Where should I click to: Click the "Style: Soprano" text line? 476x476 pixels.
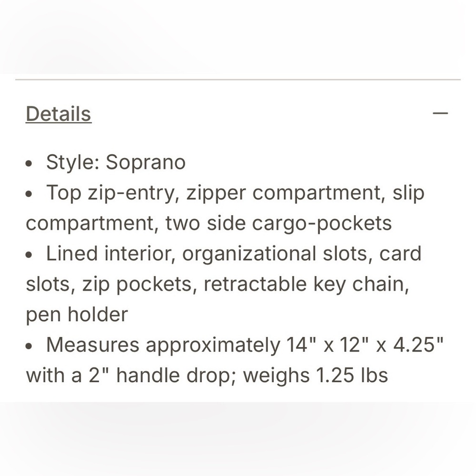[115, 162]
